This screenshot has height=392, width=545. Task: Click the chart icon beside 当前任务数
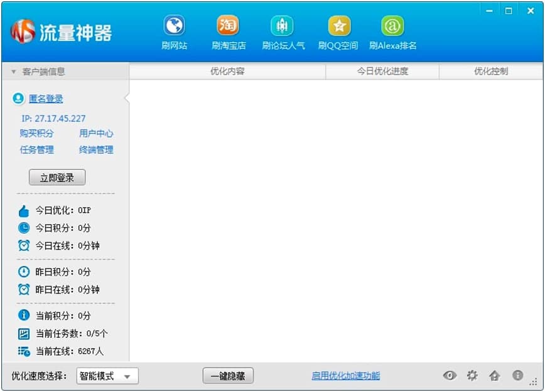tap(24, 334)
